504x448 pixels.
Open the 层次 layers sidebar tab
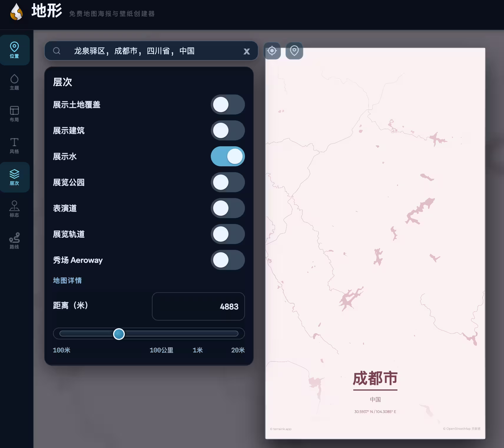pyautogui.click(x=14, y=177)
